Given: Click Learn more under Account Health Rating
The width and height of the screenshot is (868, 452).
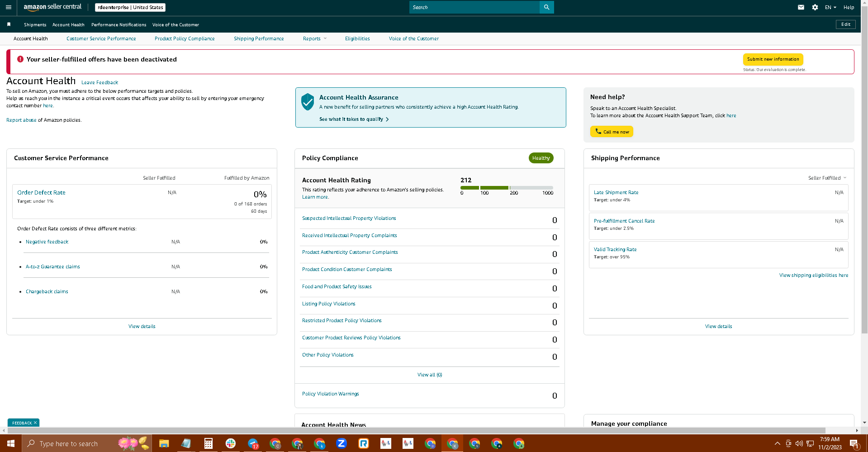Looking at the screenshot, I should 315,197.
